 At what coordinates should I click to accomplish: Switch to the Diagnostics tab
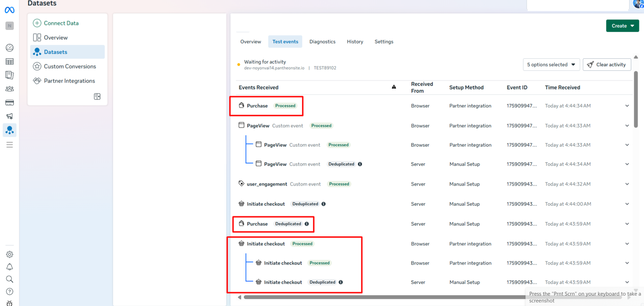point(322,42)
